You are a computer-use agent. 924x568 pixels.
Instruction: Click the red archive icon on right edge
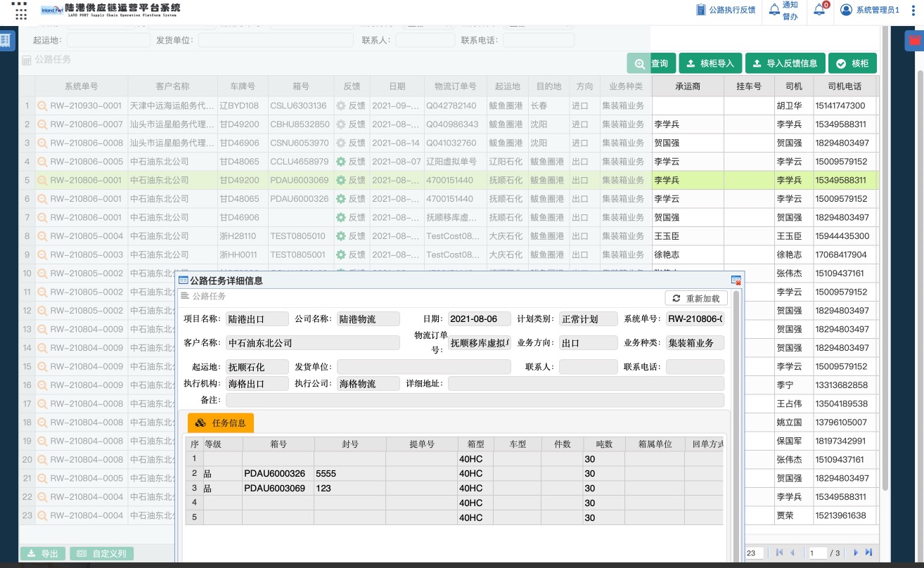point(914,40)
